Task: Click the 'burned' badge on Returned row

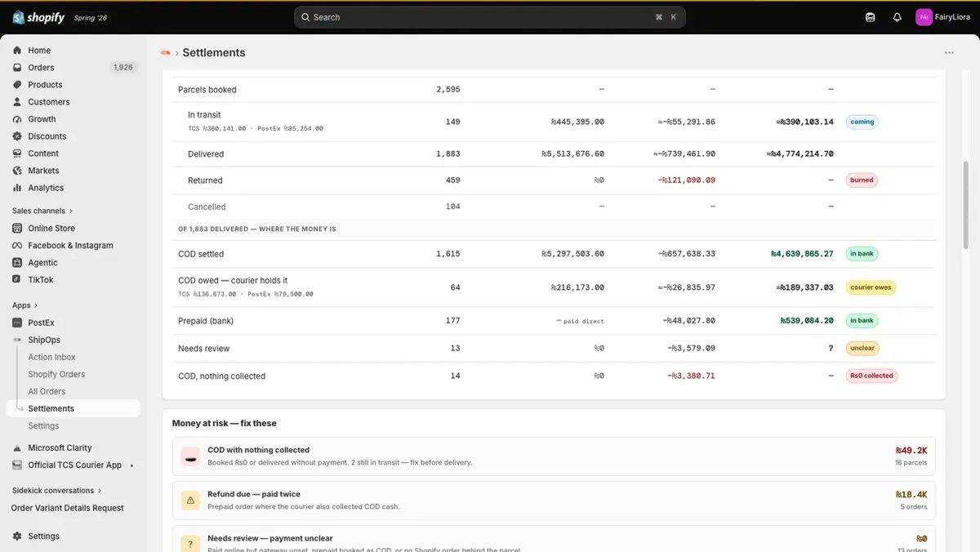Action: pos(862,180)
